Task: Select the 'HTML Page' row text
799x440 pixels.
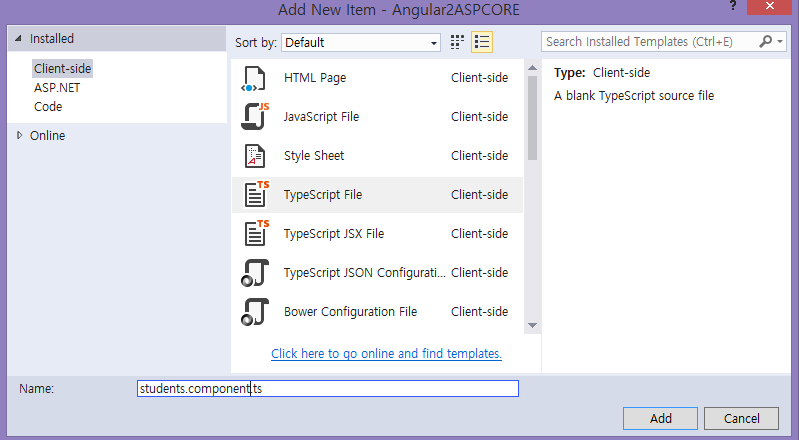Action: [x=315, y=77]
